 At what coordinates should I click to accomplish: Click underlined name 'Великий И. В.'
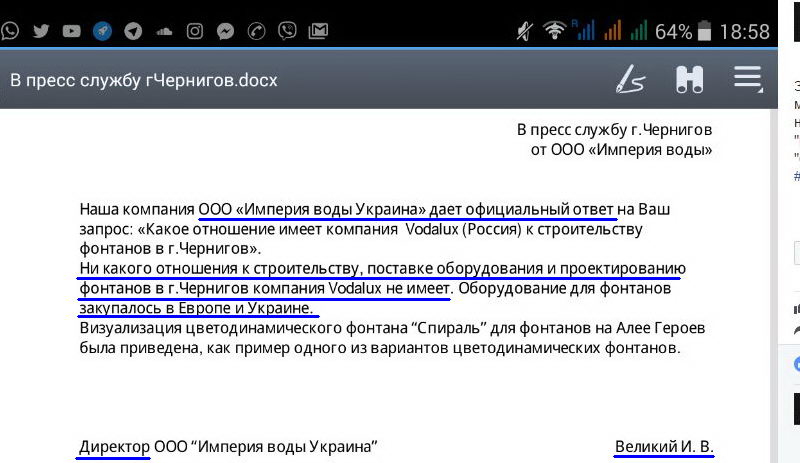click(664, 446)
